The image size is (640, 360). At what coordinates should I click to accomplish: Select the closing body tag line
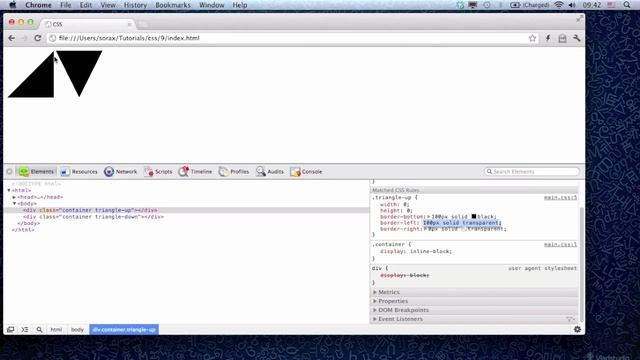[x=29, y=223]
